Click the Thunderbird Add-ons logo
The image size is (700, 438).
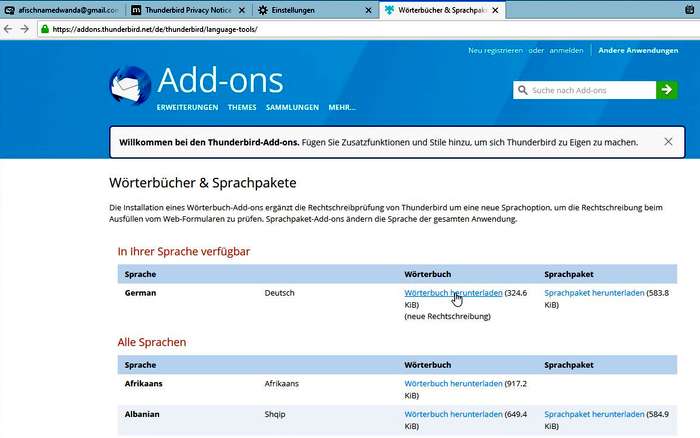click(131, 86)
